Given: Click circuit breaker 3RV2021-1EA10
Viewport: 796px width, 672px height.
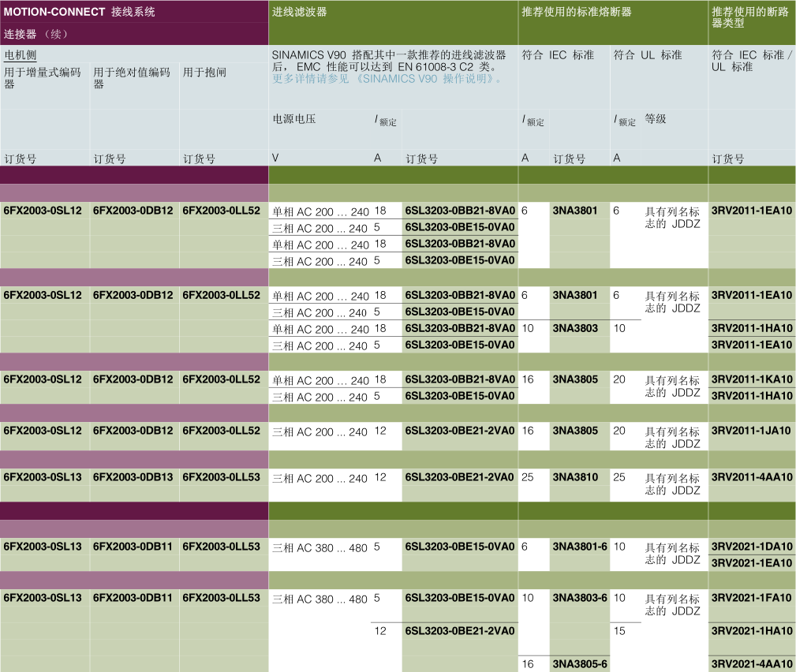Looking at the screenshot, I should pyautogui.click(x=752, y=563).
